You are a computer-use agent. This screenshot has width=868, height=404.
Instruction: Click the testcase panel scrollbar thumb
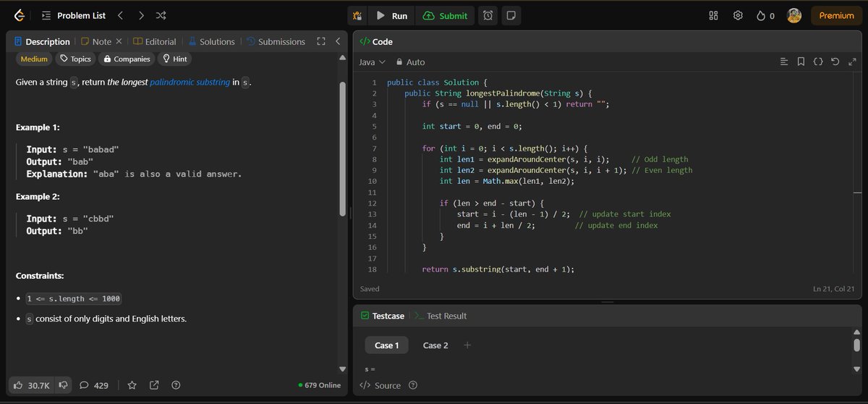(857, 345)
